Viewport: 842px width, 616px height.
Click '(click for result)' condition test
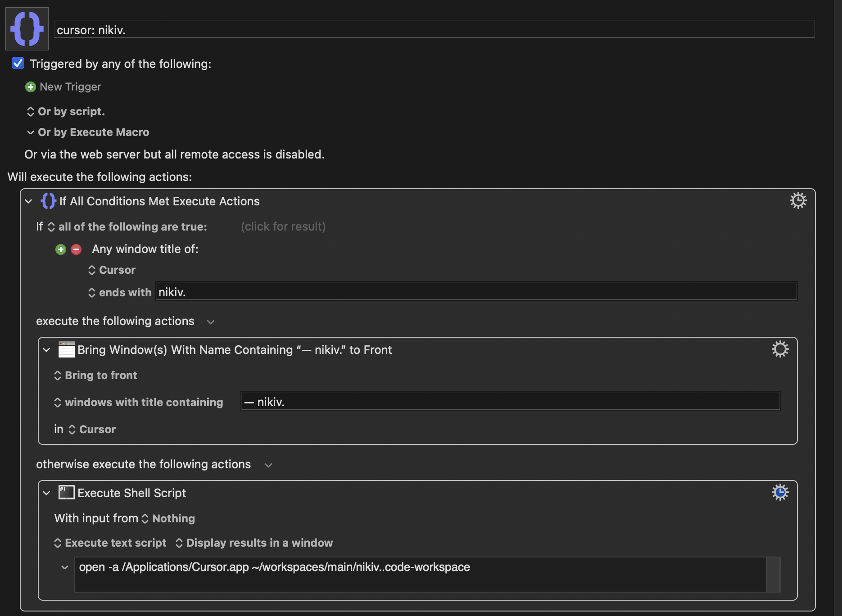[283, 226]
